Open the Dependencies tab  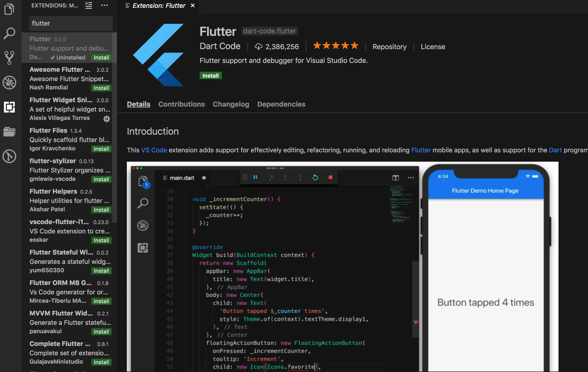pos(281,104)
